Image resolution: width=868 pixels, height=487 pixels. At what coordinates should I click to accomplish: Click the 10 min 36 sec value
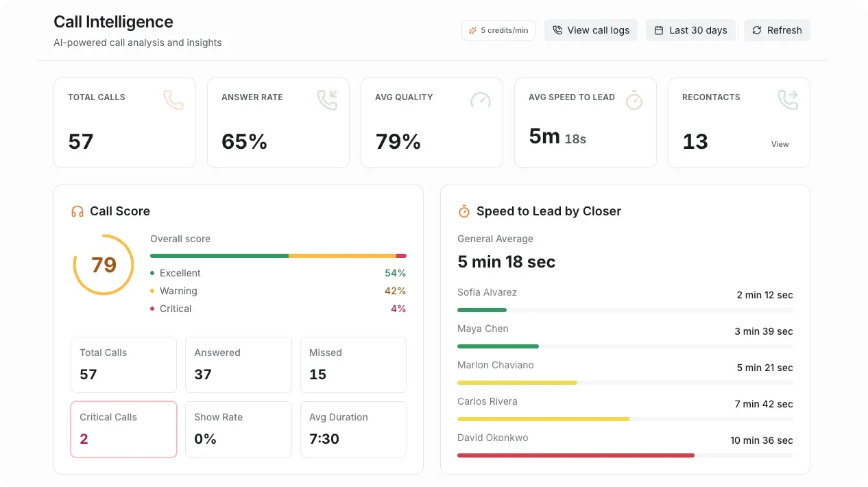point(762,440)
